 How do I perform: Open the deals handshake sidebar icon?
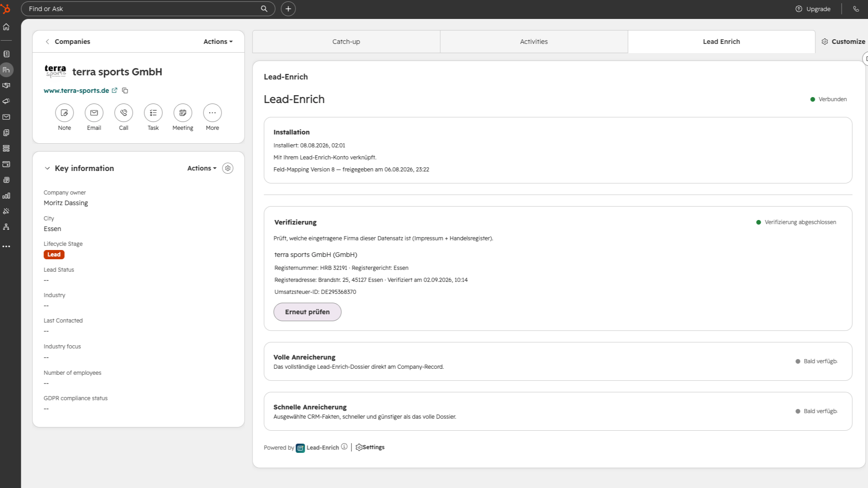[x=6, y=85]
